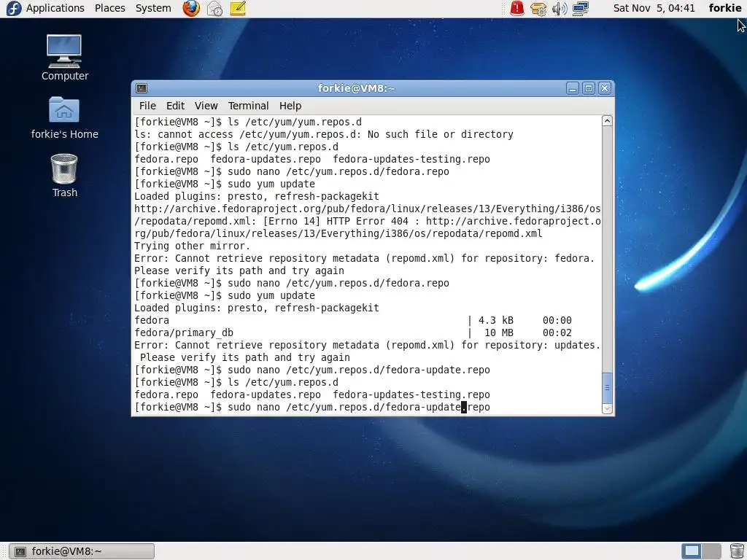The image size is (747, 560).
Task: Close the terminal window
Action: (605, 88)
